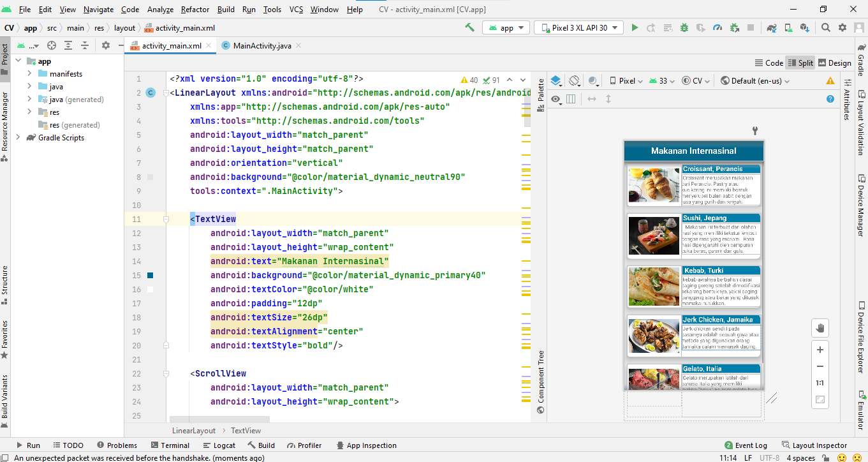This screenshot has height=462, width=868.
Task: Toggle the Split view mode
Action: click(x=800, y=63)
